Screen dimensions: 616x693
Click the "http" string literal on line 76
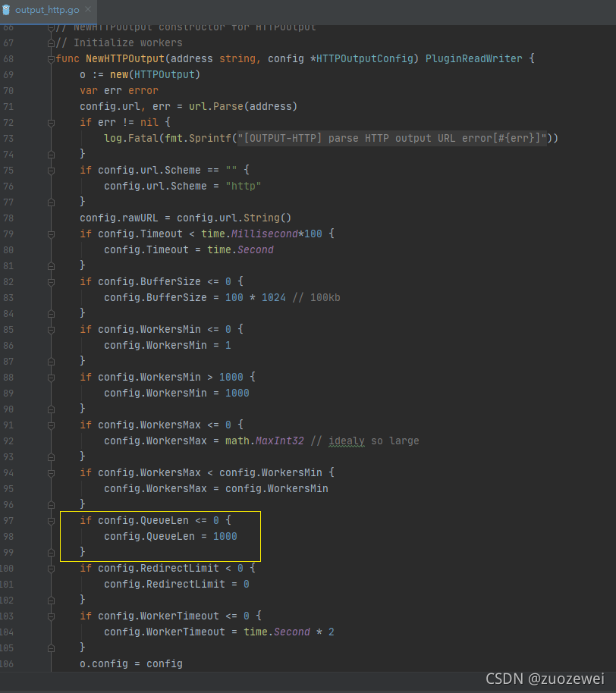[x=244, y=186]
